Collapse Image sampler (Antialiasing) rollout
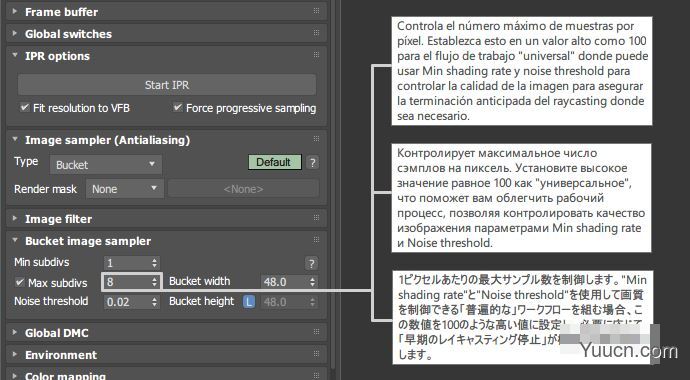This screenshot has height=380, width=690. pos(166,140)
